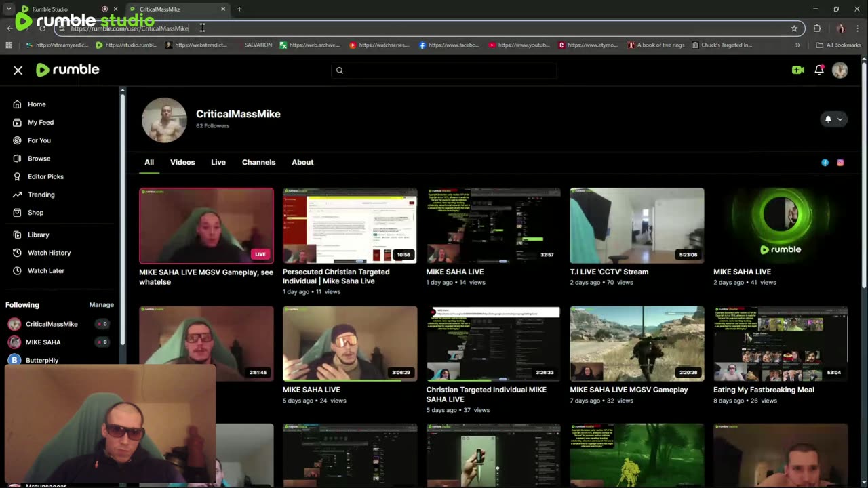Open A book of five rings bookmark
This screenshot has width=868, height=488.
[x=656, y=45]
